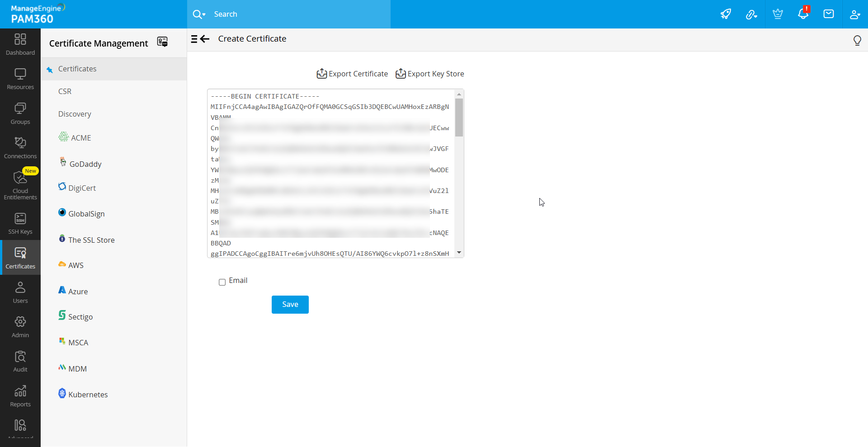Open DigiCert certificate authority page

pyautogui.click(x=77, y=188)
